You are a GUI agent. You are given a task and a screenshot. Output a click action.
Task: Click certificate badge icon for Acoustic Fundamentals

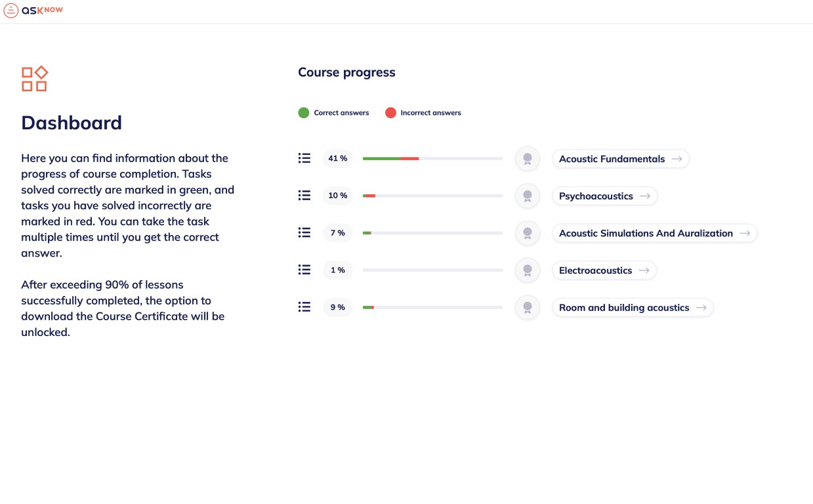(528, 159)
